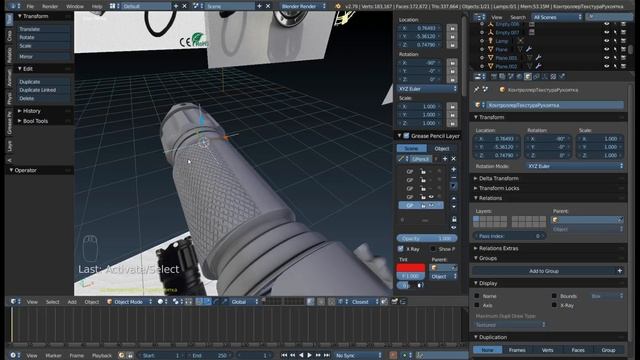Toggle visibility of Plane.002 in outliner
The height and width of the screenshot is (360, 640).
(606, 66)
